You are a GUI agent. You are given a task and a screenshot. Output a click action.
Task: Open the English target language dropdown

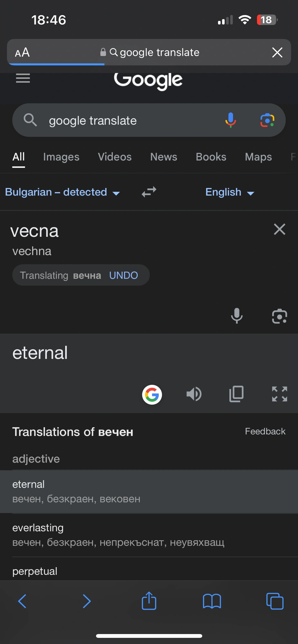coord(230,192)
